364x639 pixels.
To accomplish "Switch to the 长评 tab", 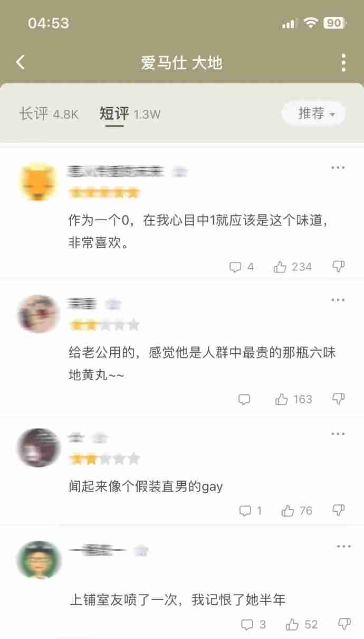I will tap(49, 114).
